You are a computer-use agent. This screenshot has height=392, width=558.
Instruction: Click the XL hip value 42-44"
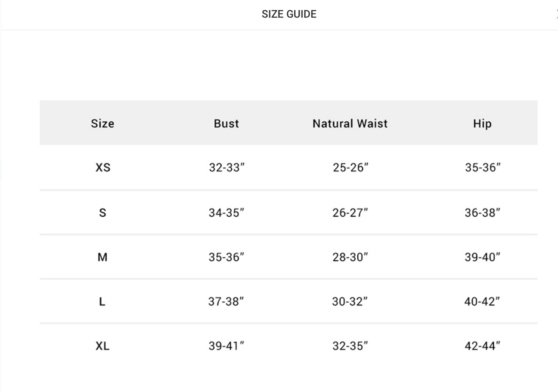tap(482, 346)
